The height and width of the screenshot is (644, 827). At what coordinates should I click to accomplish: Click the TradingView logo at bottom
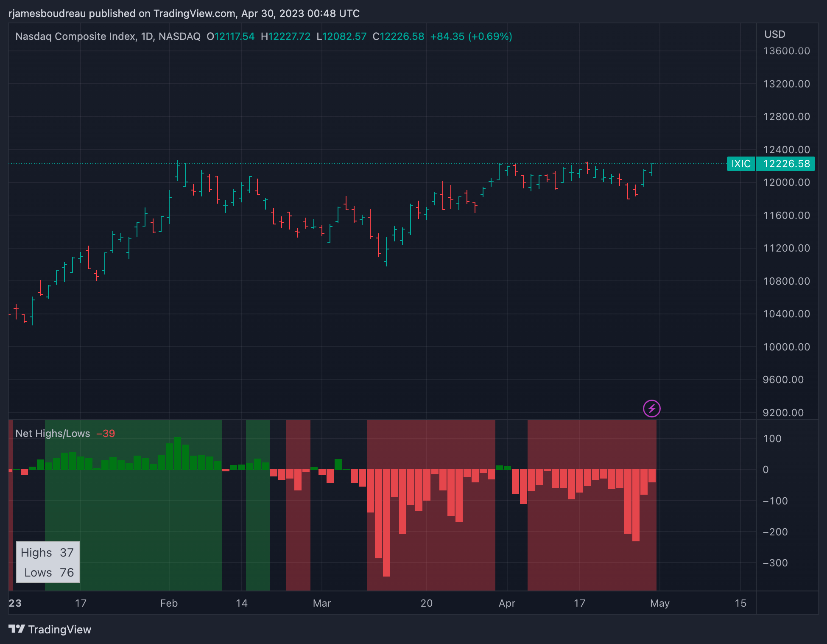pyautogui.click(x=50, y=629)
